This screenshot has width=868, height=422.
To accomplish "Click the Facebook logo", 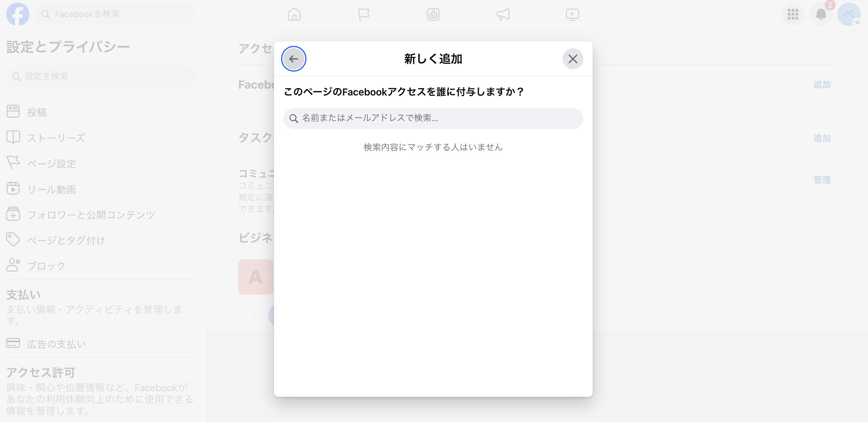I will pyautogui.click(x=18, y=14).
